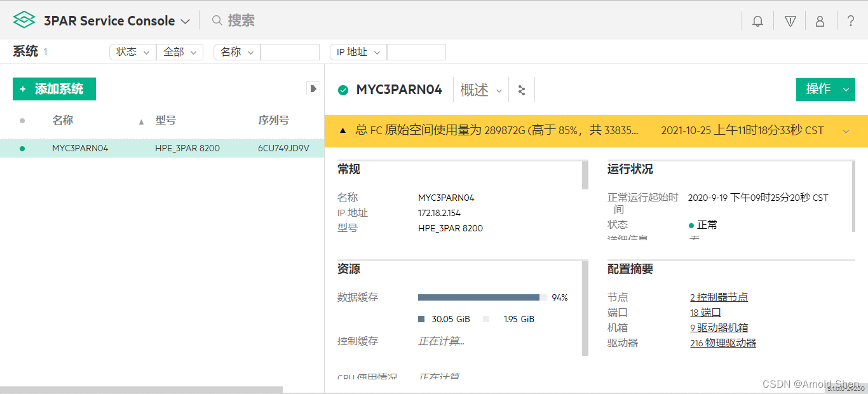View alerts via the warning triangle icon
868x394 pixels.
[789, 20]
